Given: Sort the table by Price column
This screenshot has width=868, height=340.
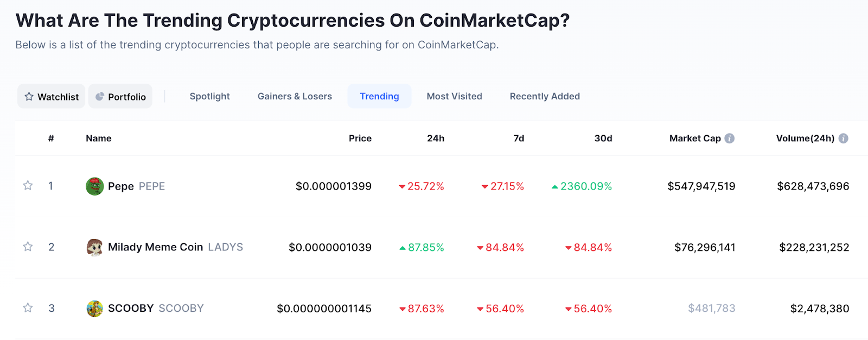Looking at the screenshot, I should 360,138.
